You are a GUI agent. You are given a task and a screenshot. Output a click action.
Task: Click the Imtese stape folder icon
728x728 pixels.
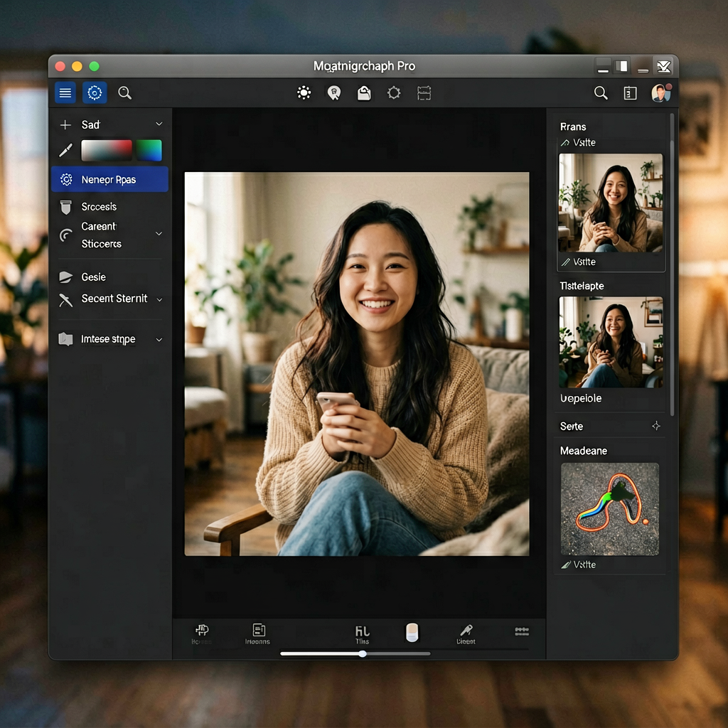tap(65, 339)
